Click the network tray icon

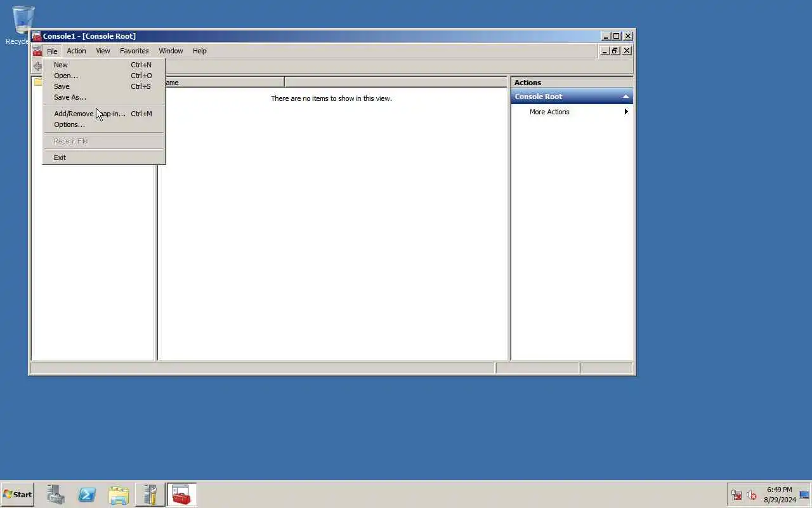click(x=737, y=495)
